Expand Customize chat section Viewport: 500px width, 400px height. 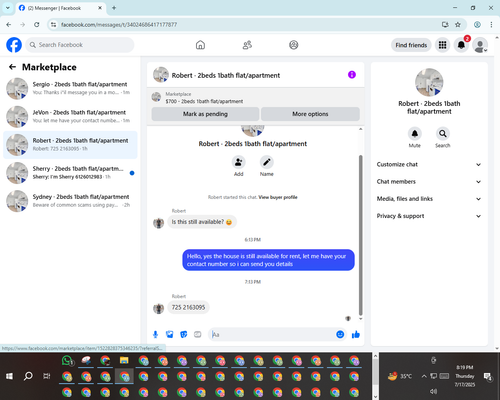429,164
